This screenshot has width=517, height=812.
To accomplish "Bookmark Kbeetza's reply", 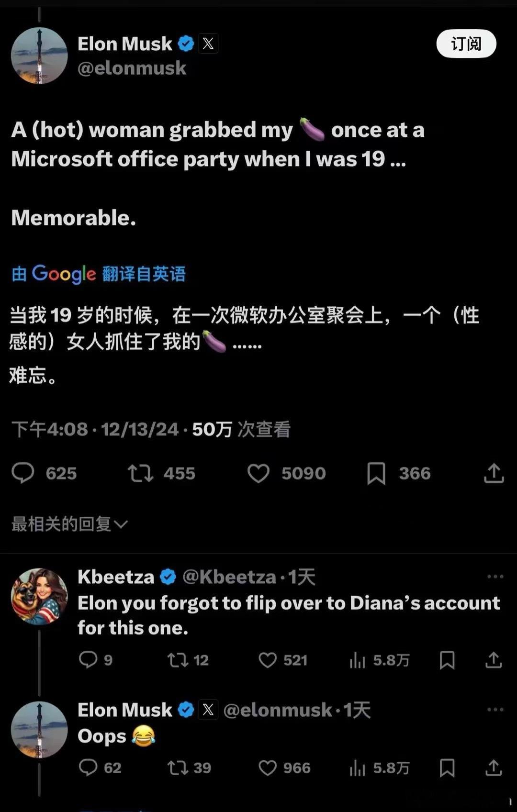I will [447, 660].
